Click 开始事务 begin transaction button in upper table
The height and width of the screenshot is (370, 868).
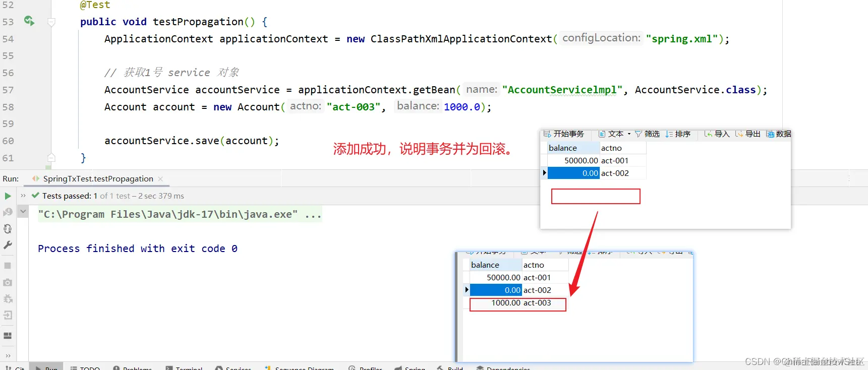[x=564, y=134]
